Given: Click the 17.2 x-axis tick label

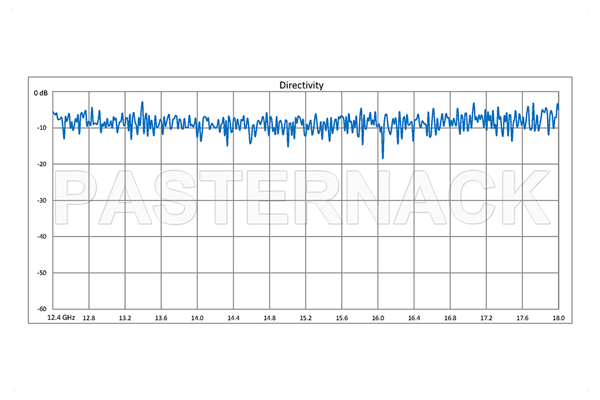Looking at the screenshot, I should (x=485, y=318).
